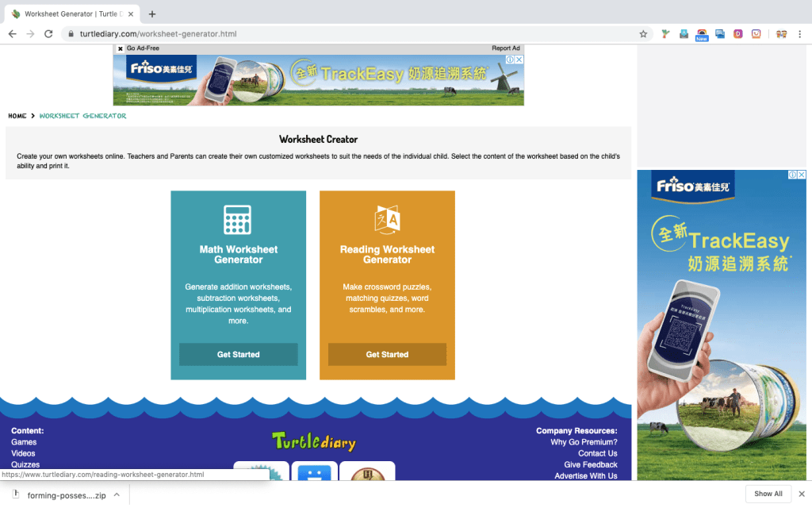812x508 pixels.
Task: Close the top banner ad with X
Action: pos(121,48)
